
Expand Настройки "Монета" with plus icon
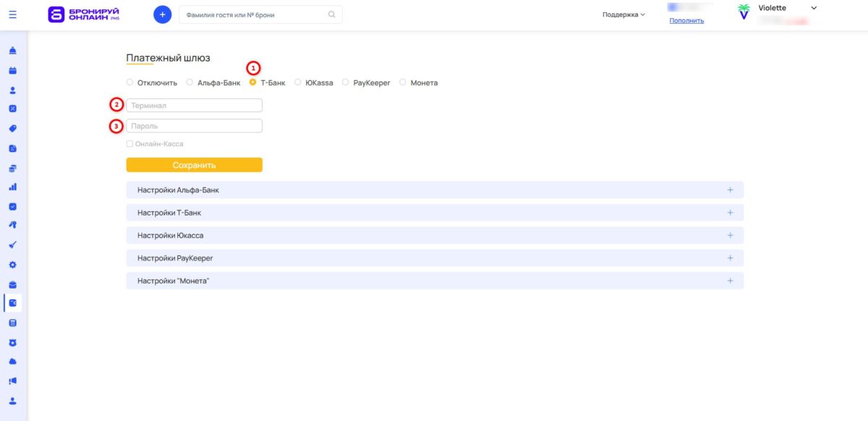click(730, 281)
